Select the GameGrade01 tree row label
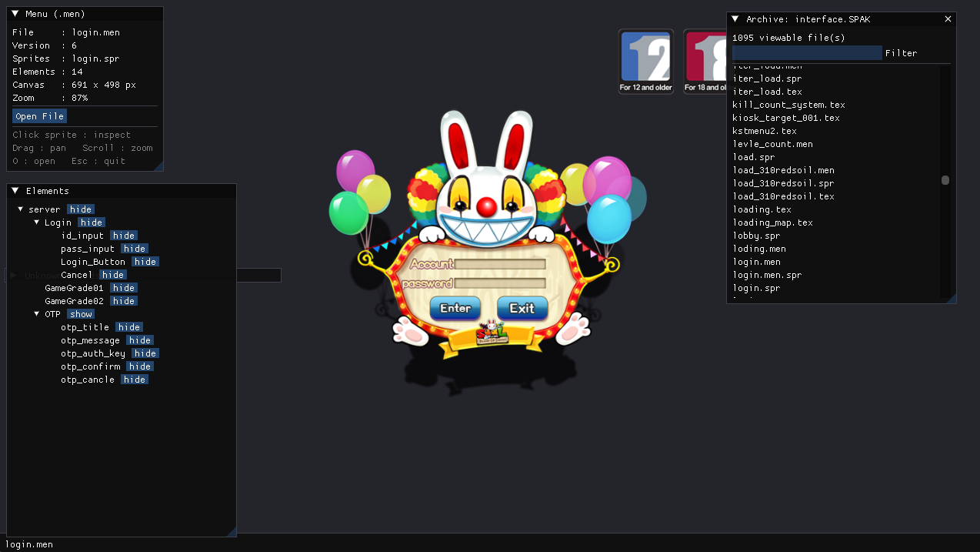The height and width of the screenshot is (552, 980). click(74, 288)
